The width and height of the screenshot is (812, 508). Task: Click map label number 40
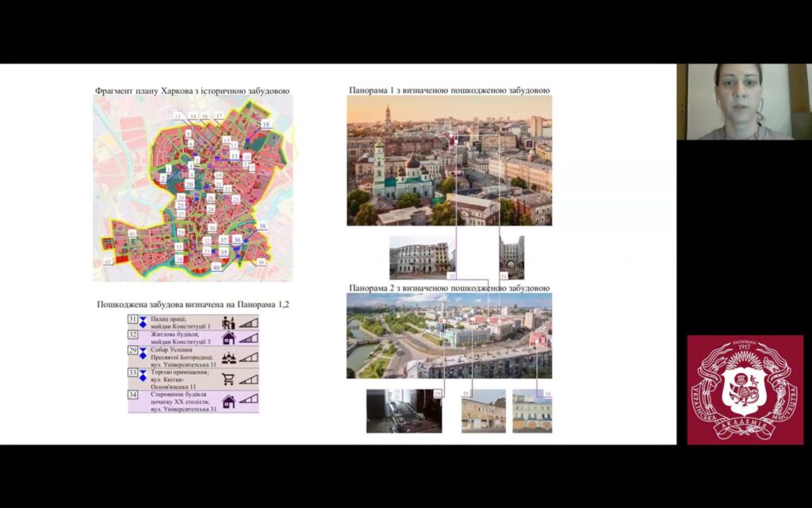[x=216, y=267]
